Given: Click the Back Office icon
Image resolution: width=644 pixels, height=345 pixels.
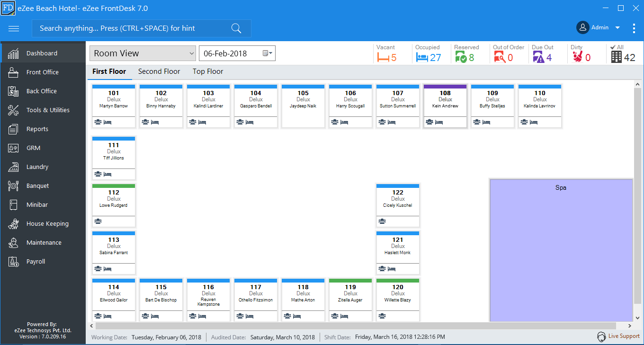Looking at the screenshot, I should [x=13, y=91].
